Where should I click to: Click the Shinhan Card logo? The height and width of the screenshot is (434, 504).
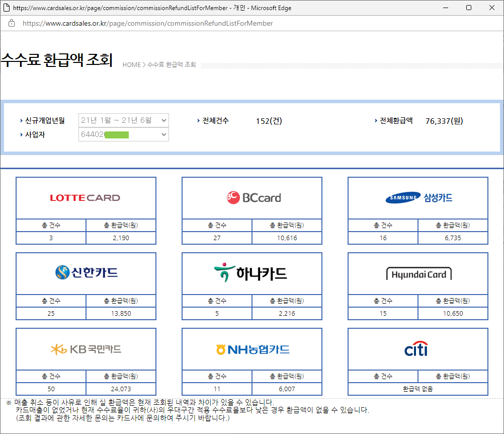86,273
